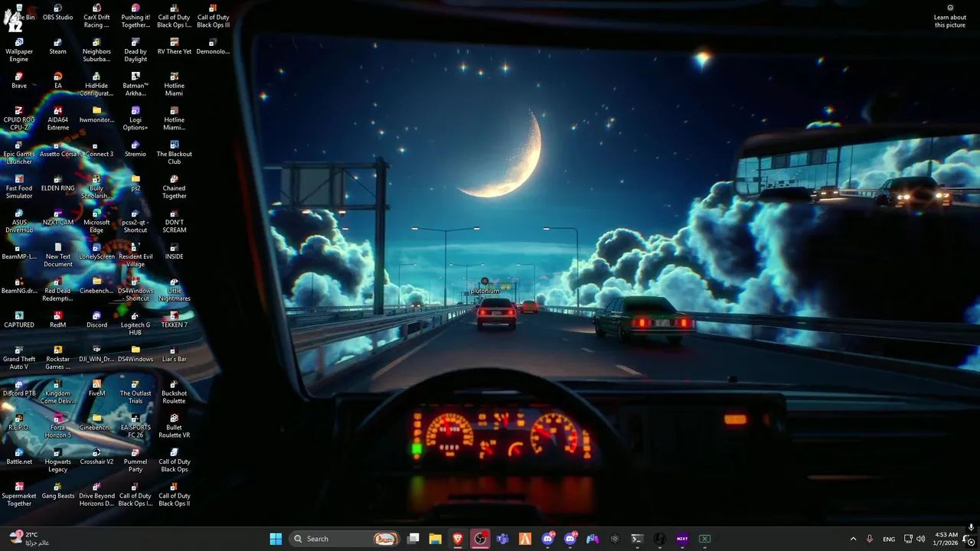Switch to Brave in the taskbar
This screenshot has width=980, height=551.
pyautogui.click(x=458, y=539)
